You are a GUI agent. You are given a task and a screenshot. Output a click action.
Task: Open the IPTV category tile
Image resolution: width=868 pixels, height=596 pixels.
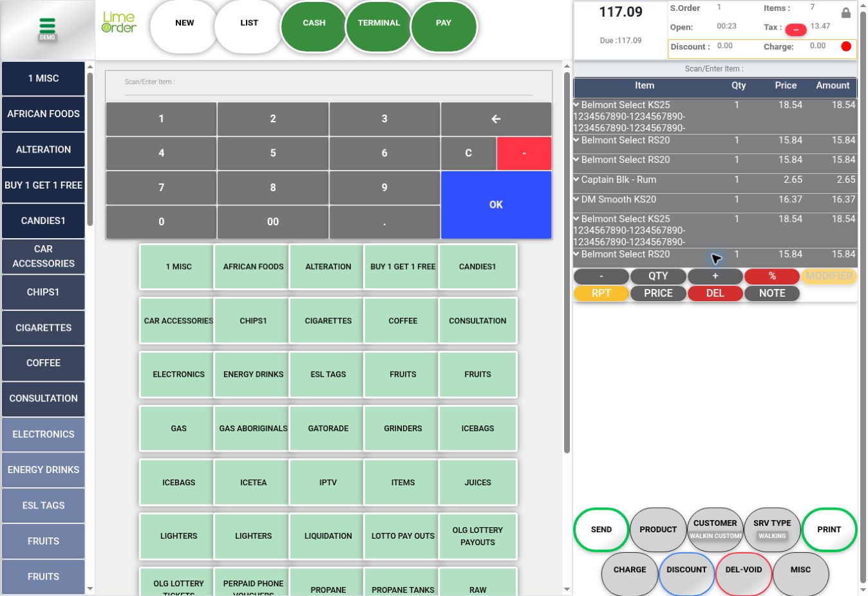(x=328, y=482)
